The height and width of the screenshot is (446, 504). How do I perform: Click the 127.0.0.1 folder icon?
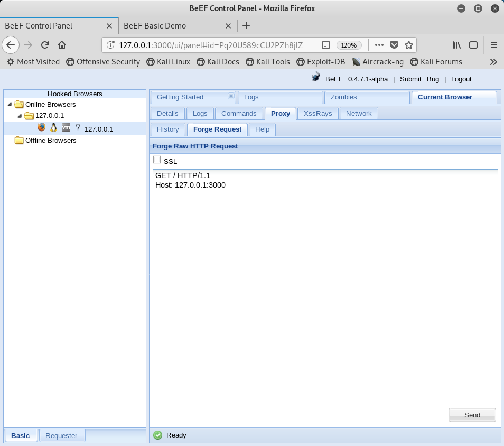pyautogui.click(x=29, y=115)
